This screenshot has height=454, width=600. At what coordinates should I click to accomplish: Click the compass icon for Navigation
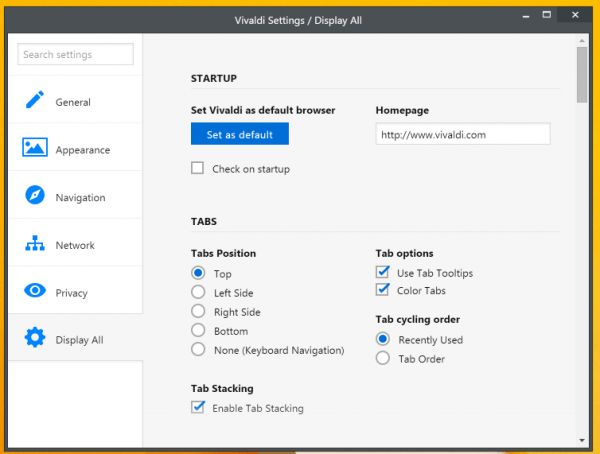point(35,197)
